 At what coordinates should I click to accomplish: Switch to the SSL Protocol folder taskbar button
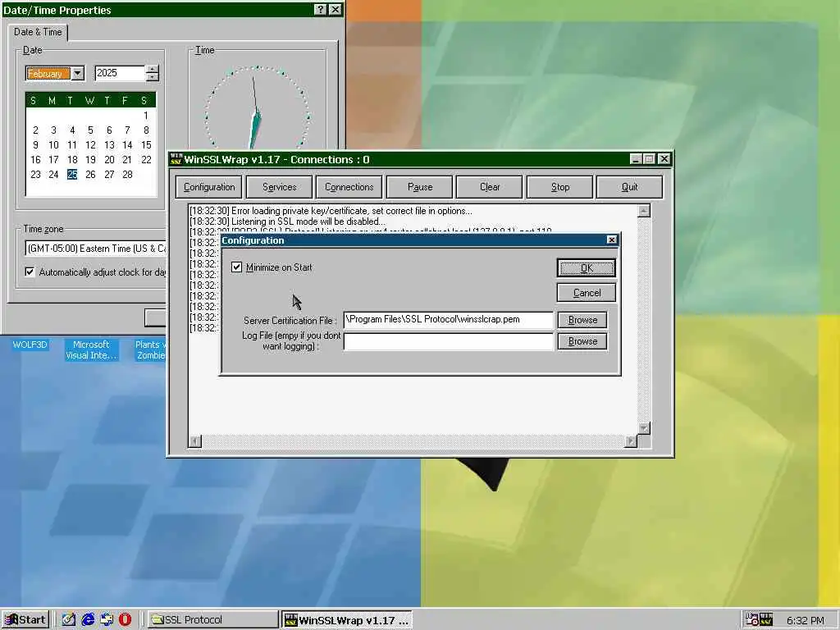coord(212,620)
